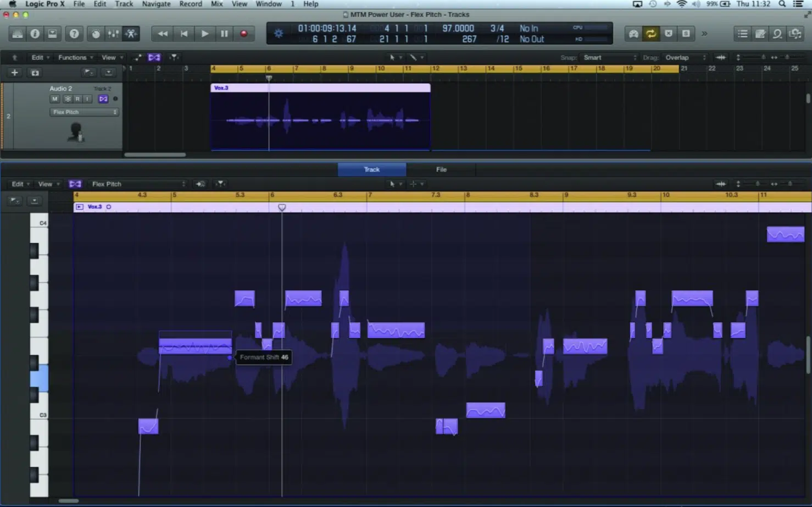Go to beginning of project
812x507 pixels.
(x=184, y=34)
